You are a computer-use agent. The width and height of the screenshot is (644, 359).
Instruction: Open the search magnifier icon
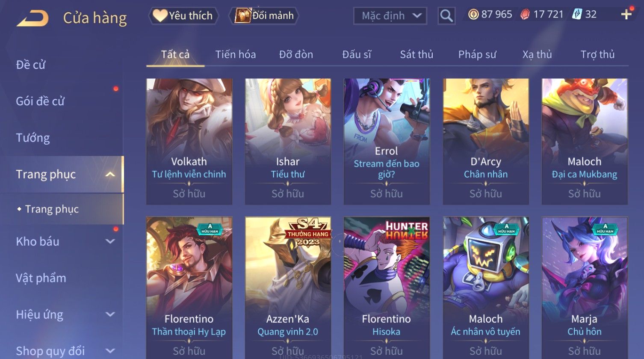[446, 16]
